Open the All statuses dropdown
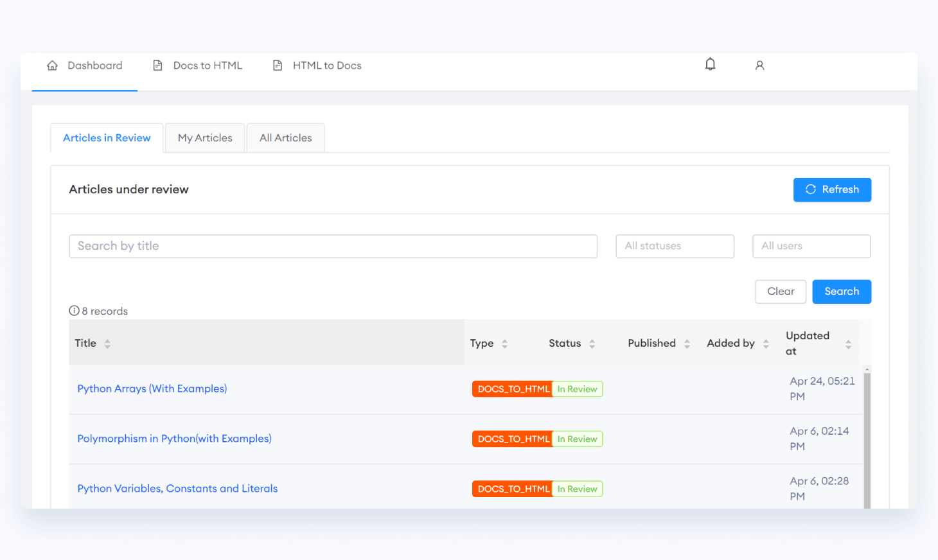 click(675, 246)
